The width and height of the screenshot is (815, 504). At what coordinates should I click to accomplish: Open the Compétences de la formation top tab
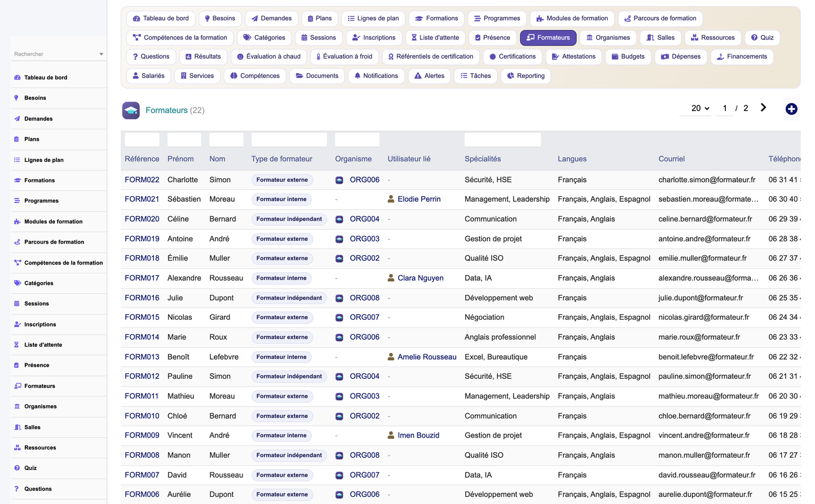click(x=180, y=38)
